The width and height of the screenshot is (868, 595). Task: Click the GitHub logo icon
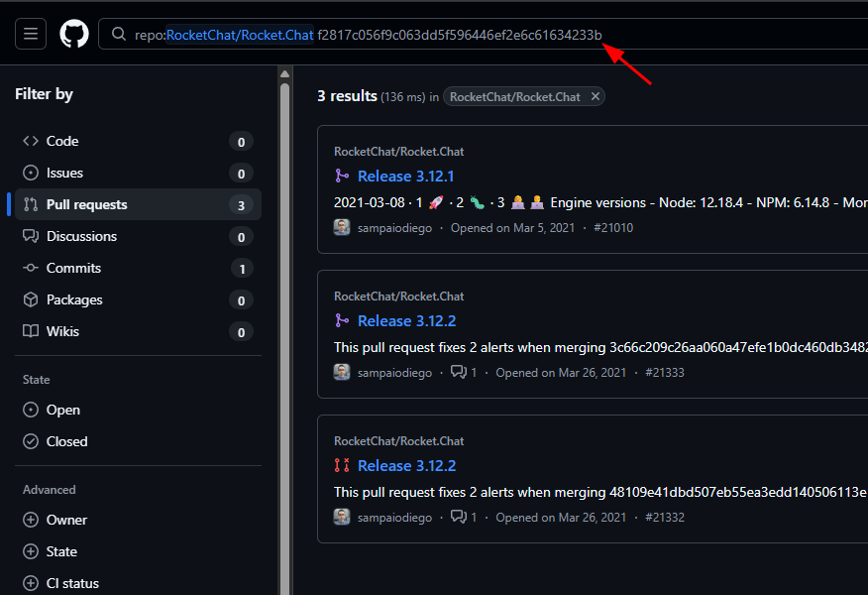74,34
